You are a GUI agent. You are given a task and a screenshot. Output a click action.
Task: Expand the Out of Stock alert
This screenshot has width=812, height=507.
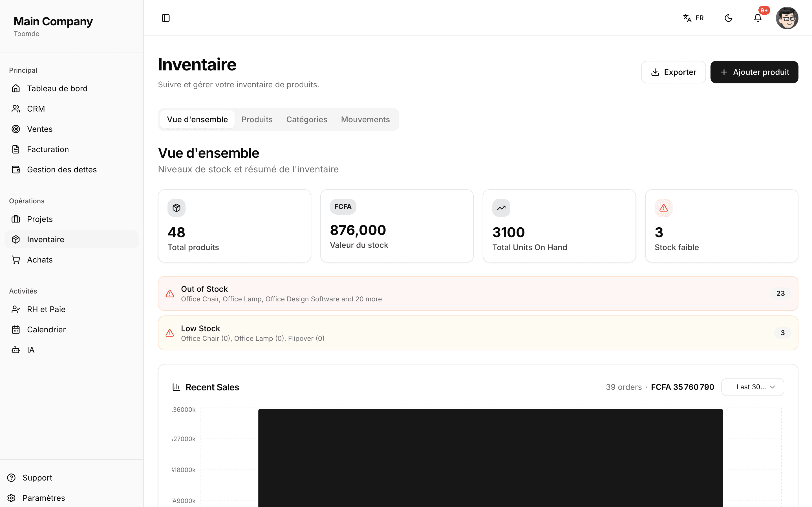coord(478,293)
